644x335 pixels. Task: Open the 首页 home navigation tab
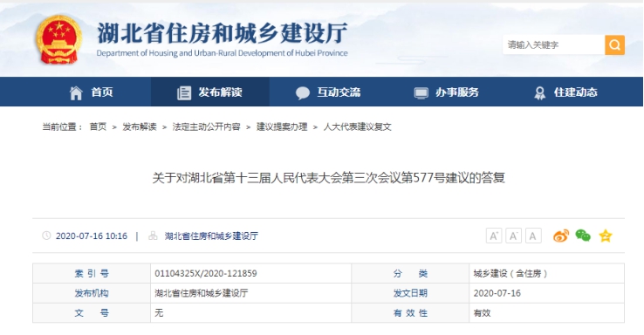pyautogui.click(x=91, y=92)
